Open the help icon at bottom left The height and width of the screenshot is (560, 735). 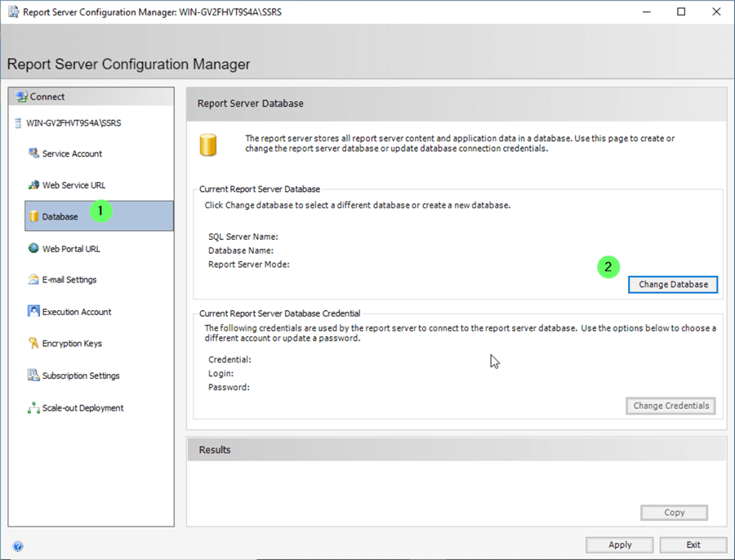(18, 546)
